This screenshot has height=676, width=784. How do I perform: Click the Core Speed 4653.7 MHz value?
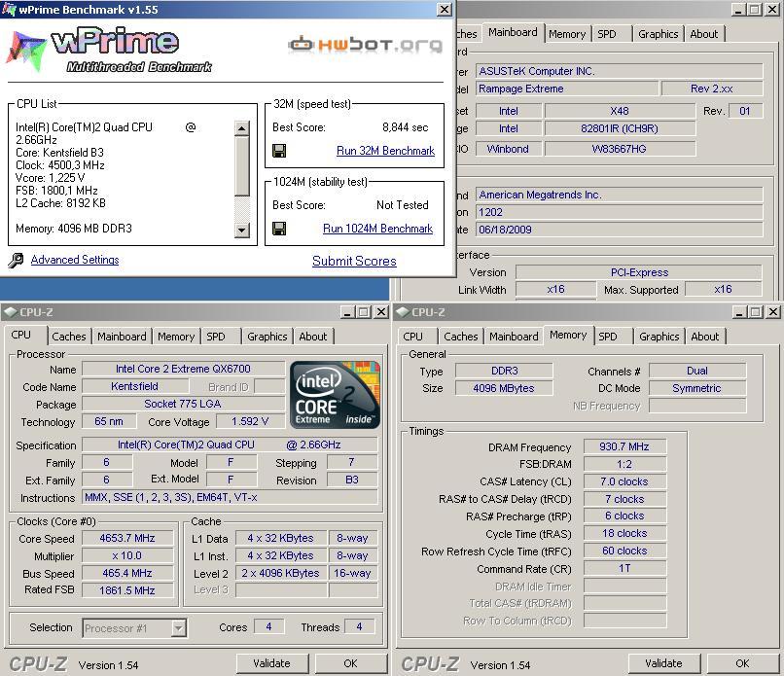(127, 538)
